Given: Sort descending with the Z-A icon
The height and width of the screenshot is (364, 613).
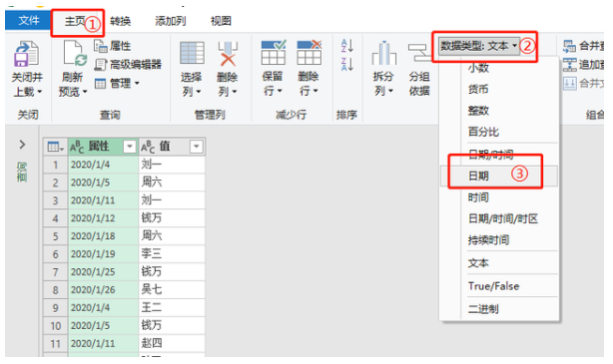Looking at the screenshot, I should (347, 65).
